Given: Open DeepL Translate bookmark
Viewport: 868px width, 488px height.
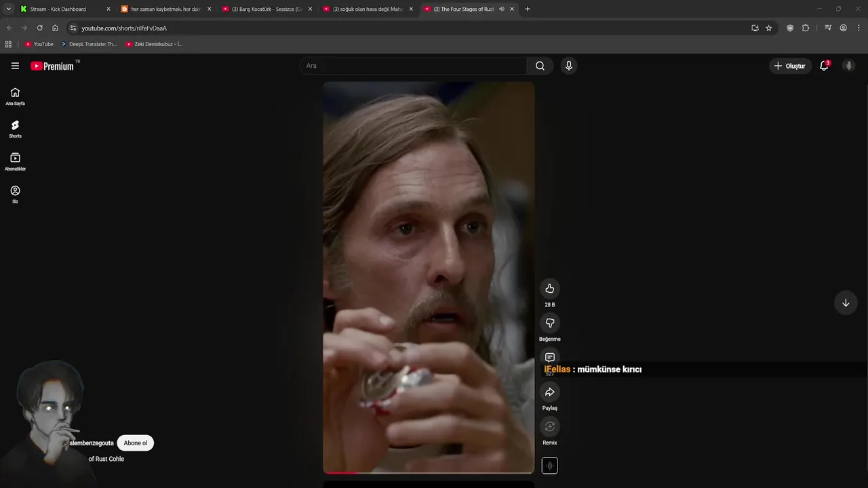Looking at the screenshot, I should (x=88, y=44).
